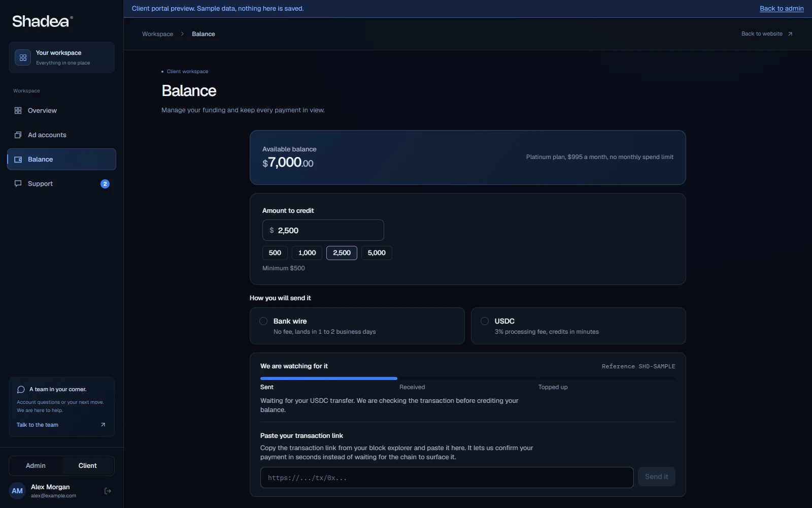Click the external arrow icon beside Back to website

click(x=790, y=34)
